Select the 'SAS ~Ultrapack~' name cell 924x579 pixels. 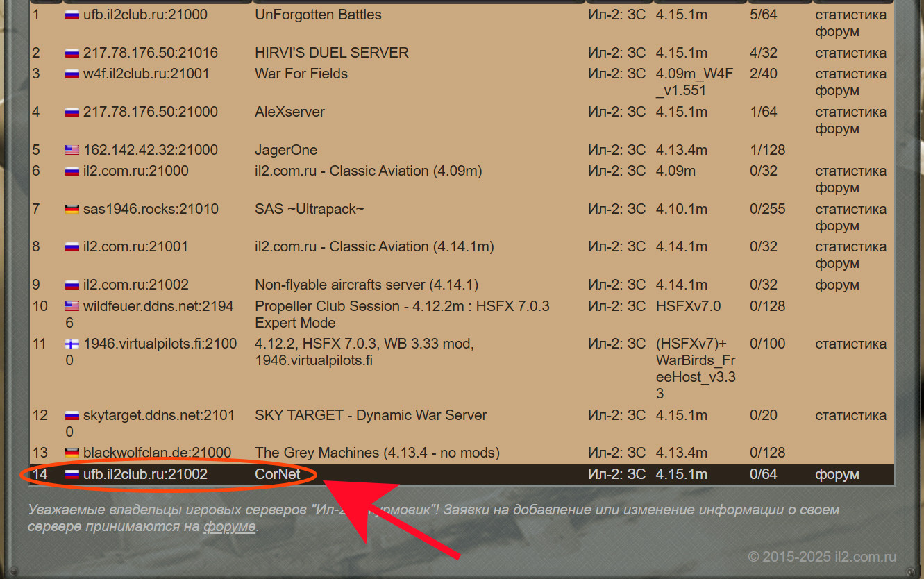310,209
